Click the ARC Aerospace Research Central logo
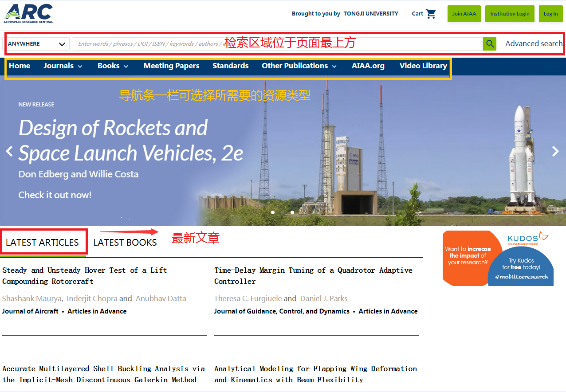This screenshot has height=392, width=566. point(28,13)
